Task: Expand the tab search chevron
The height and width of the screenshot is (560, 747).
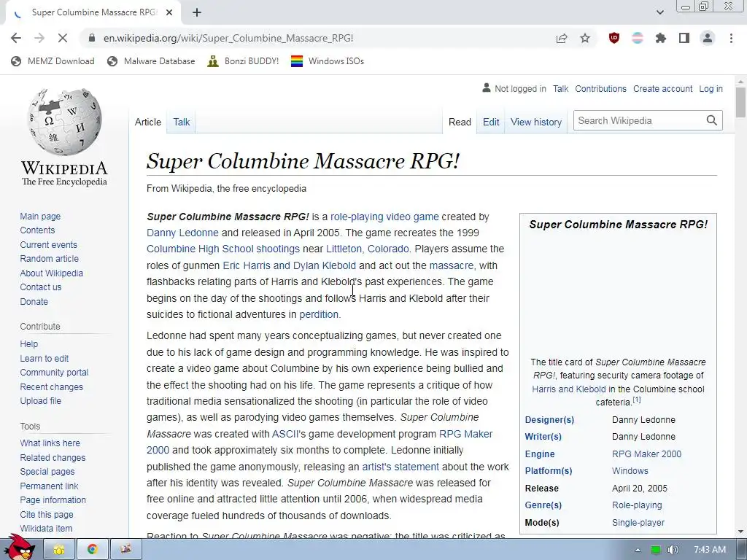Action: point(659,12)
